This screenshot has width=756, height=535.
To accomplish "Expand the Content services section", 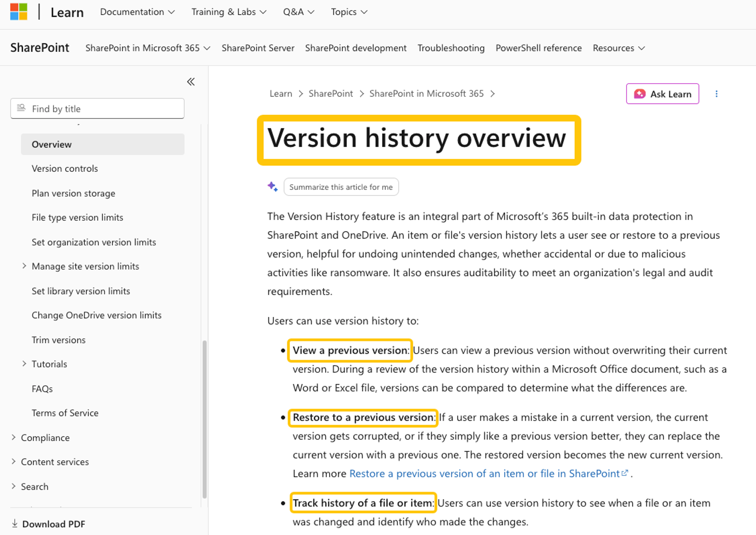I will click(13, 461).
